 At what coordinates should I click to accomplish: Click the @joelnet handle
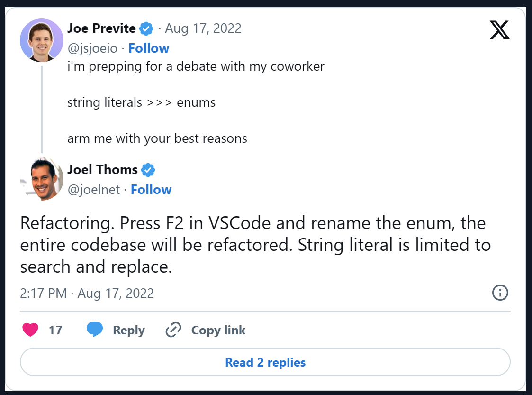point(93,190)
